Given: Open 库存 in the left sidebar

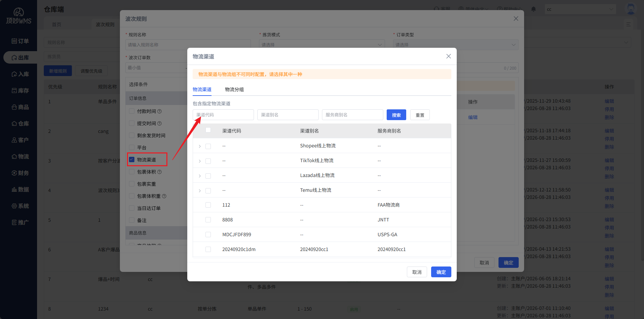Looking at the screenshot, I should (x=20, y=91).
